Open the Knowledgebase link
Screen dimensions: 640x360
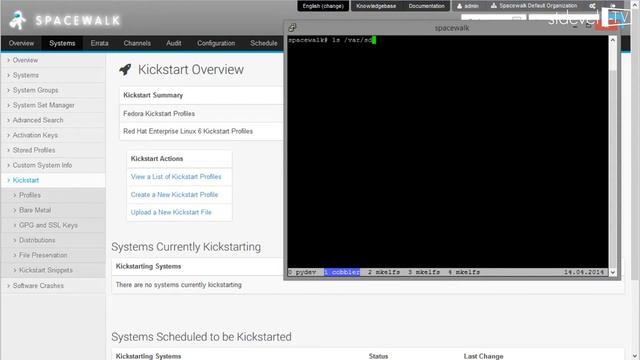[x=376, y=6]
